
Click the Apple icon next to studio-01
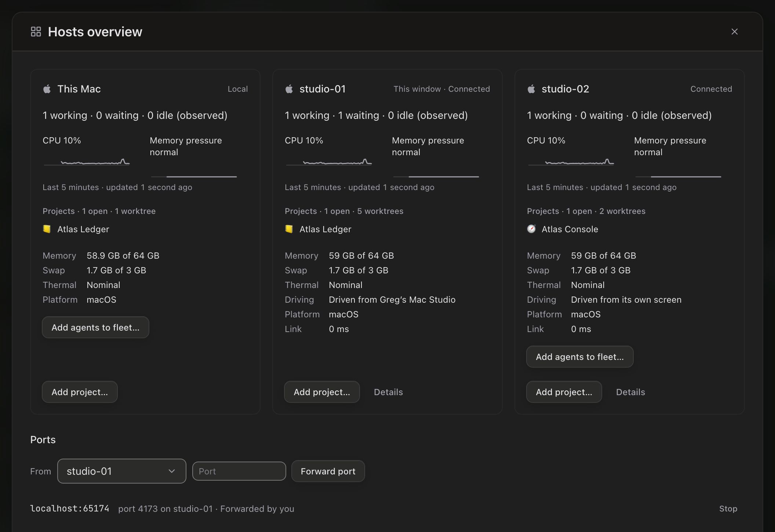pos(289,89)
